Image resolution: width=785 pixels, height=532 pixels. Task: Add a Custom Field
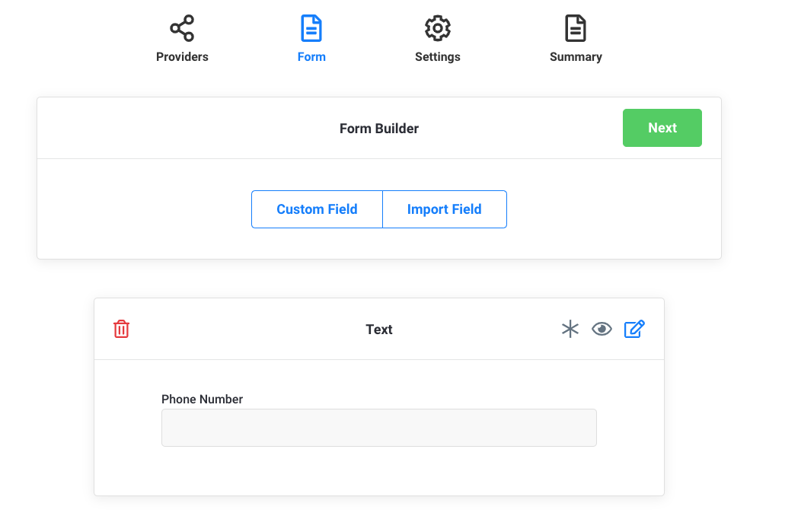coord(317,209)
